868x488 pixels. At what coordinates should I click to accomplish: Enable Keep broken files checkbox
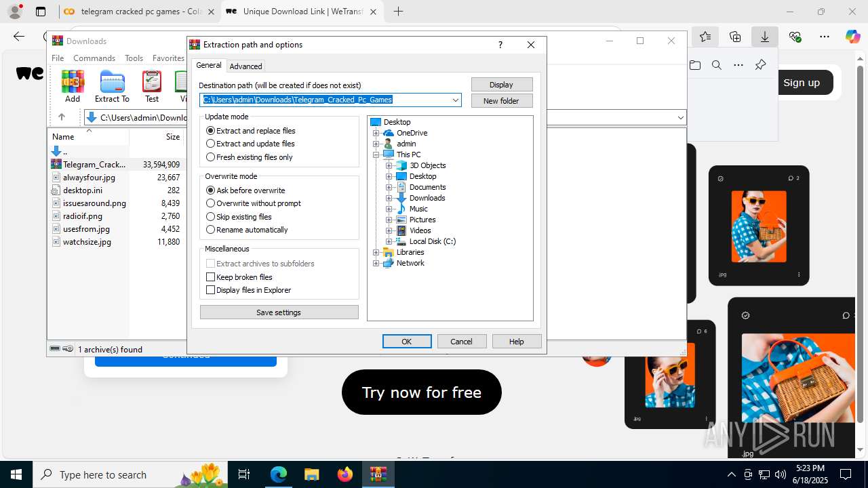[239, 277]
